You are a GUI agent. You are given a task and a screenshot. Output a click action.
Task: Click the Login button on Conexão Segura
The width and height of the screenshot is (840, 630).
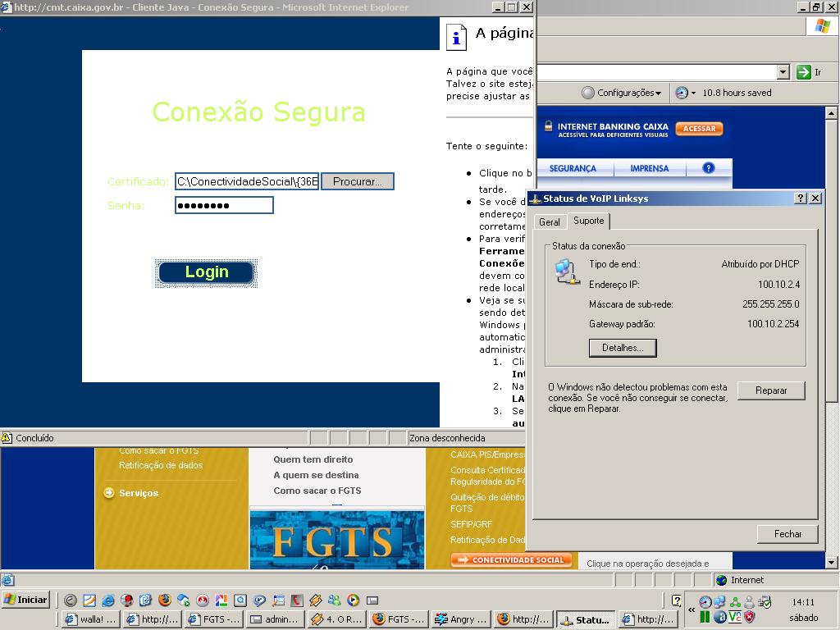click(206, 272)
